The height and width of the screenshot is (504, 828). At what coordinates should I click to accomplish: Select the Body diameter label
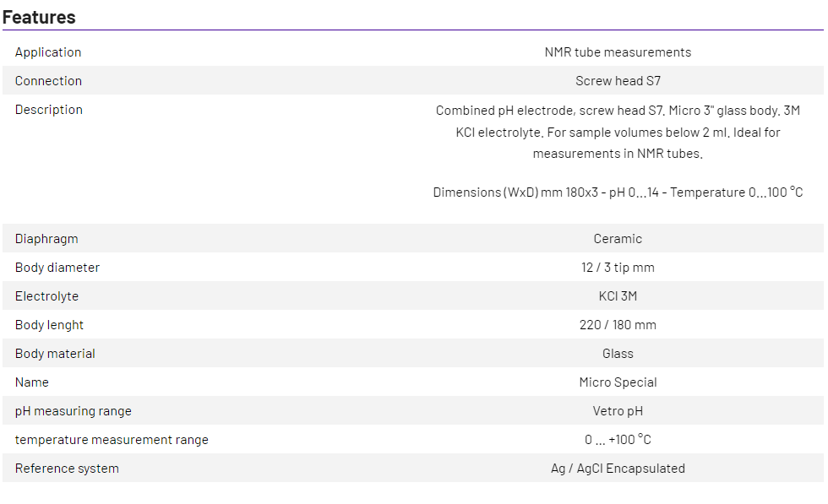pos(57,268)
